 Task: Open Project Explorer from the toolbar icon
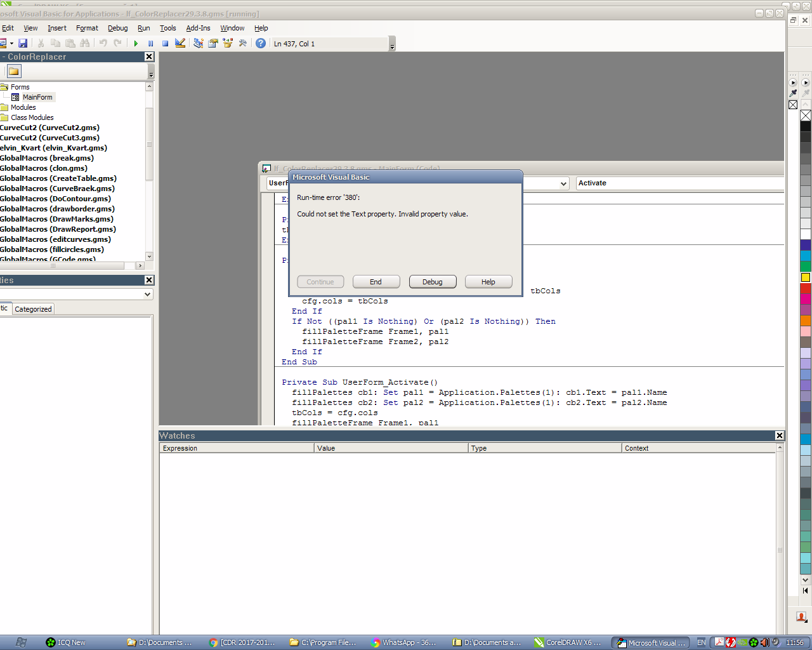[199, 43]
